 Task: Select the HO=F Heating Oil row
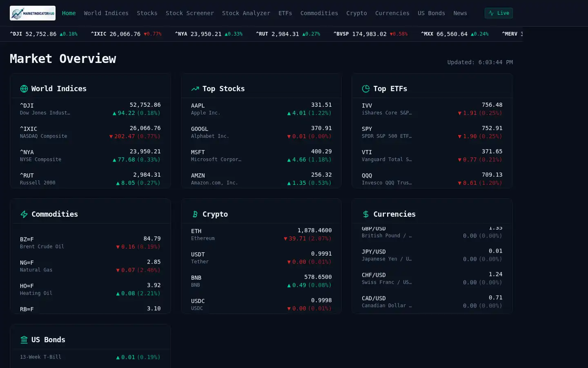[90, 289]
